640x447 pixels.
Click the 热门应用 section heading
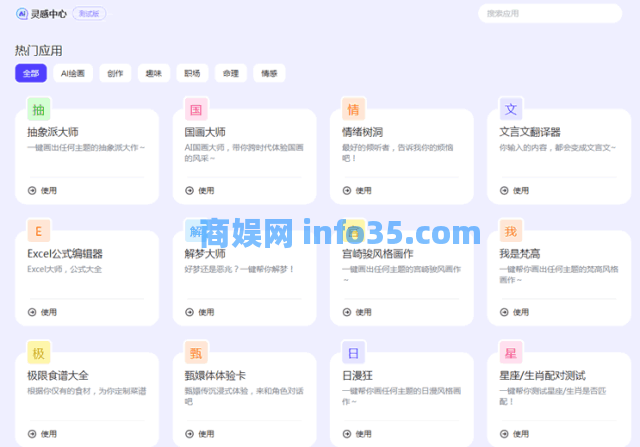[38, 51]
